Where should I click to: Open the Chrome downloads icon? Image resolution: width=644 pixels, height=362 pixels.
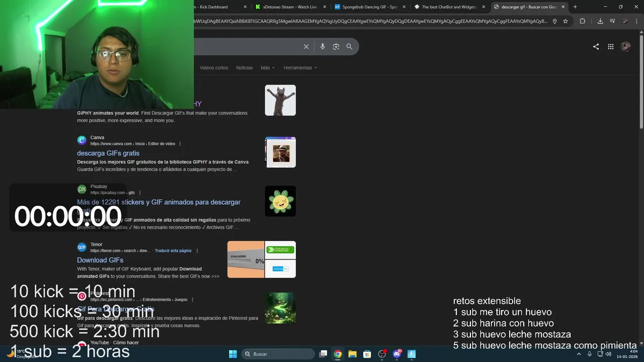point(600,21)
